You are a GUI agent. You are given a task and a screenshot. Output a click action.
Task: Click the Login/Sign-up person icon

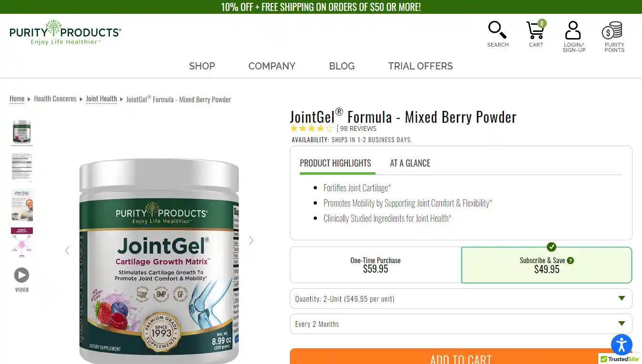click(x=573, y=30)
